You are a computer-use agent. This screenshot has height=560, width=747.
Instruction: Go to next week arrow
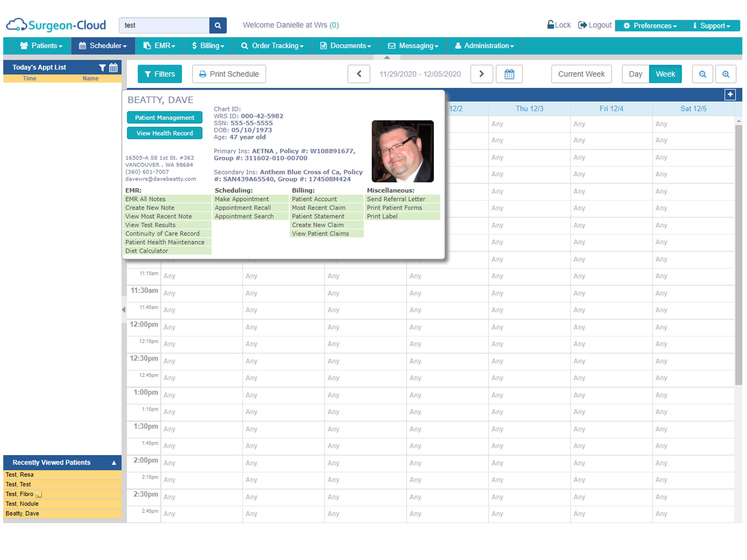[481, 74]
